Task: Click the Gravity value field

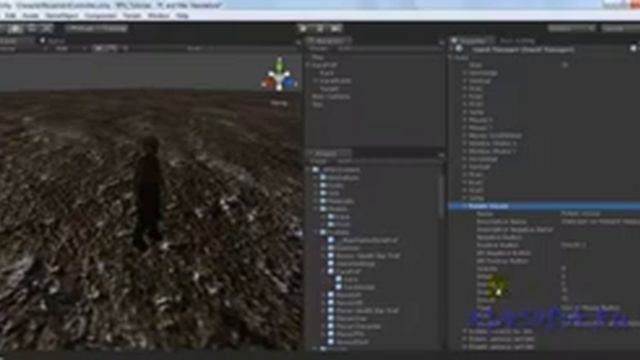Action: click(x=600, y=269)
